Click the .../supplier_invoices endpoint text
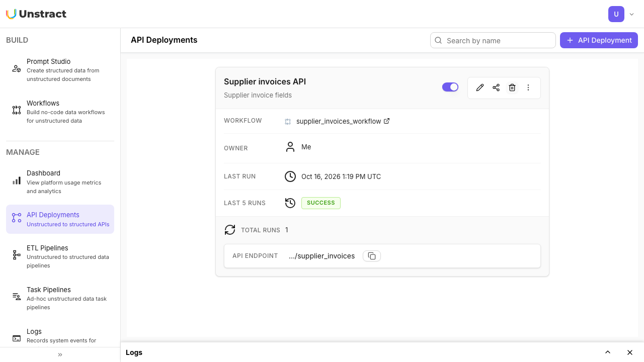This screenshot has height=362, width=644. (x=322, y=256)
